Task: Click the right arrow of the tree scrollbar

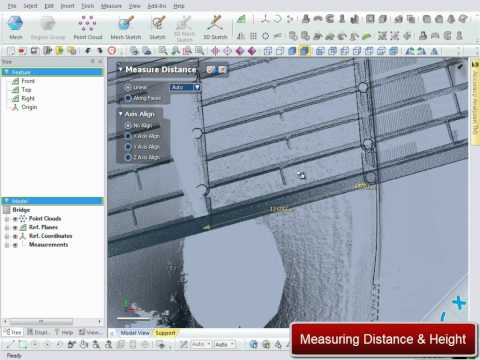Action: click(100, 322)
